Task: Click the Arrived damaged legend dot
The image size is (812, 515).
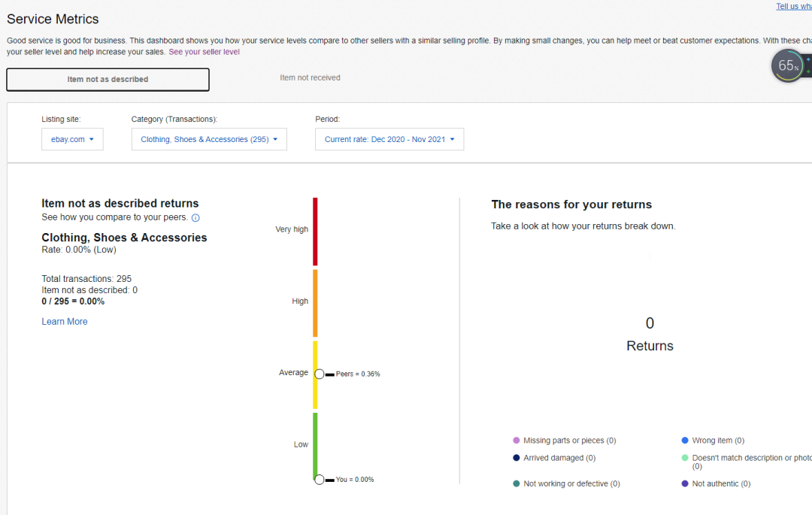Action: click(517, 458)
